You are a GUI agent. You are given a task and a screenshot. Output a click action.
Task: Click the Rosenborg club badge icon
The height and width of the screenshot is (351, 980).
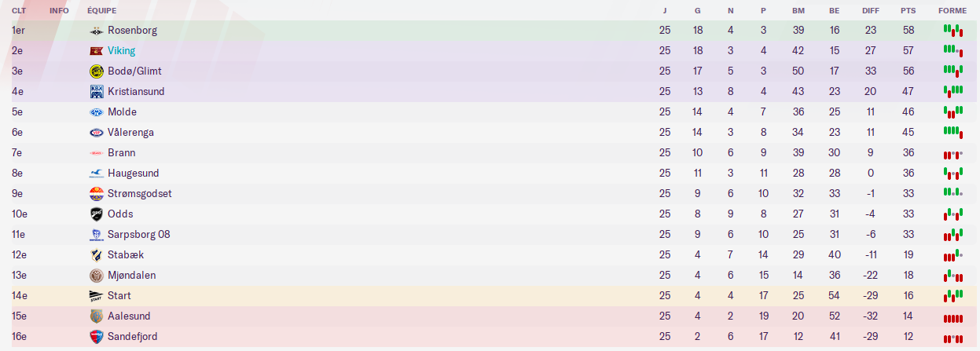click(97, 31)
